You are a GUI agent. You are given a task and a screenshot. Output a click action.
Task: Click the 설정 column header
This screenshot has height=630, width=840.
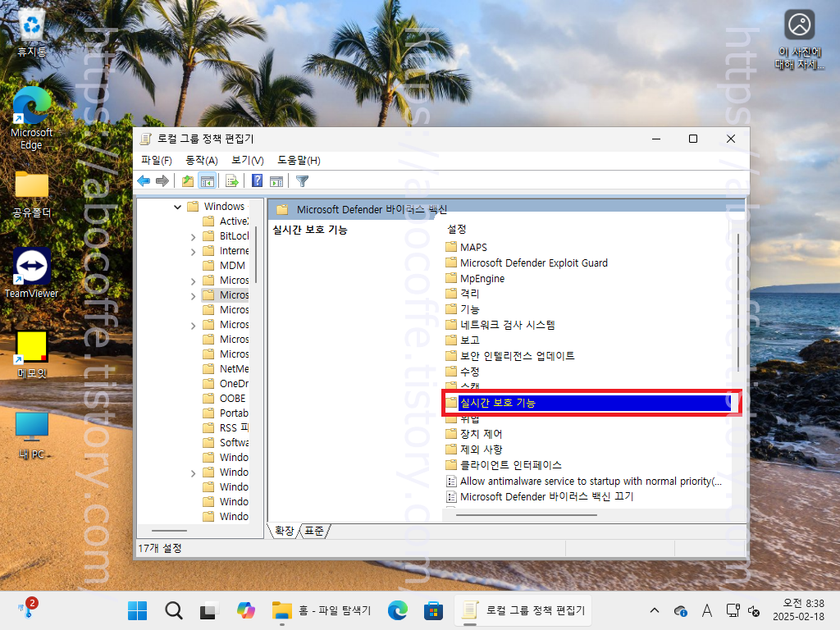(x=457, y=230)
